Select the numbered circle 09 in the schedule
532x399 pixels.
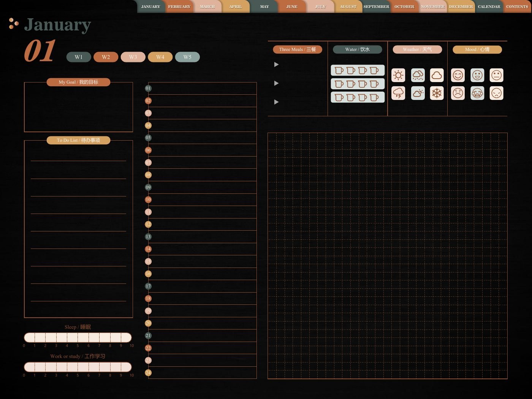click(148, 187)
